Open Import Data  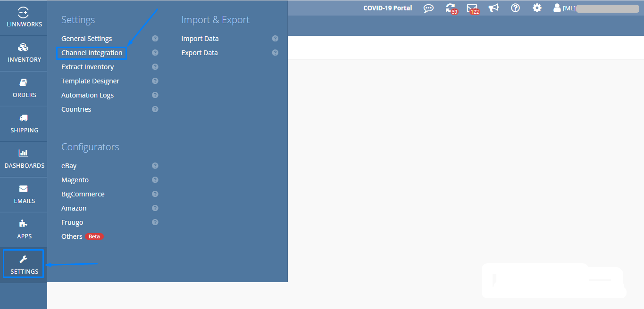tap(200, 39)
